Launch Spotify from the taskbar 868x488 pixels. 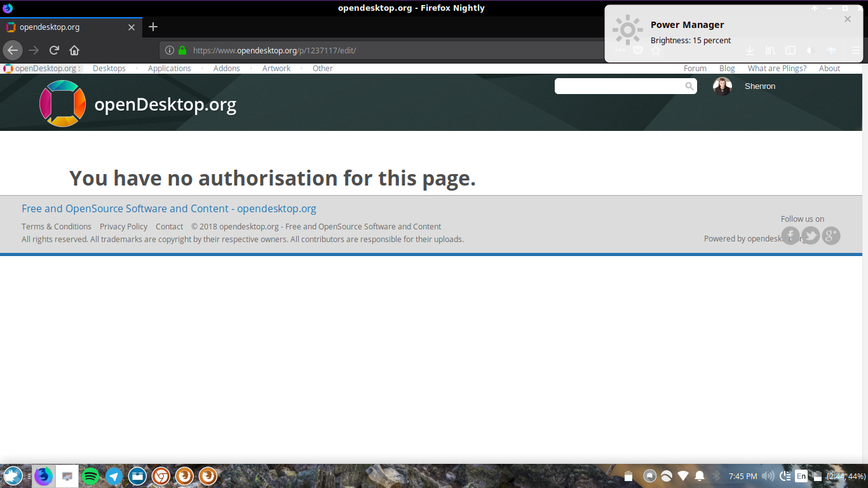[91, 476]
